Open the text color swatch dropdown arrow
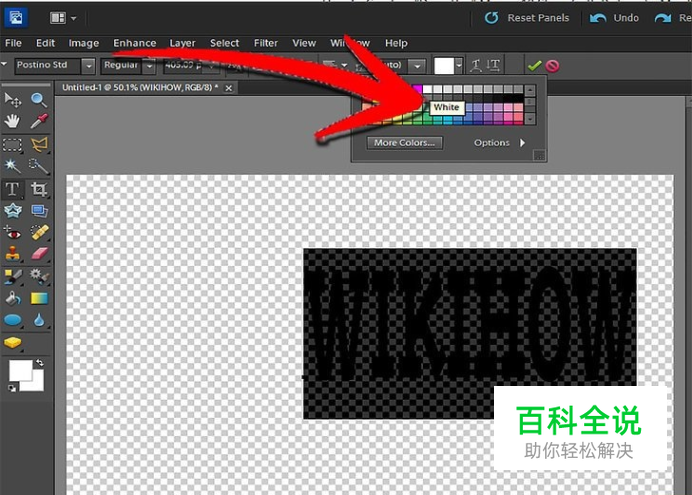The image size is (692, 495). [x=459, y=66]
